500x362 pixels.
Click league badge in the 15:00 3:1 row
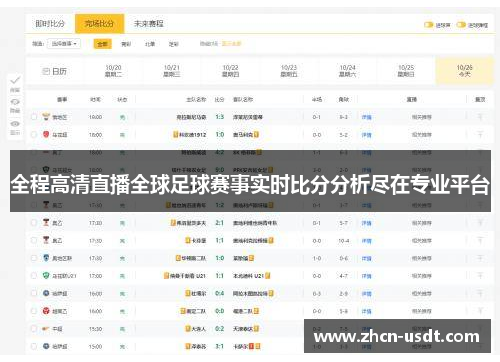point(46,346)
